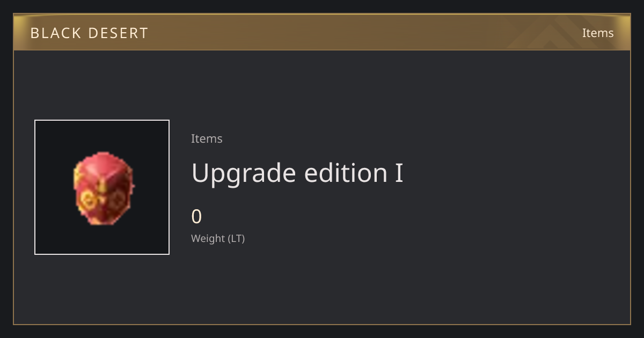Viewport: 644px width, 338px height.
Task: Click the Weight (LT) label
Action: click(x=218, y=238)
